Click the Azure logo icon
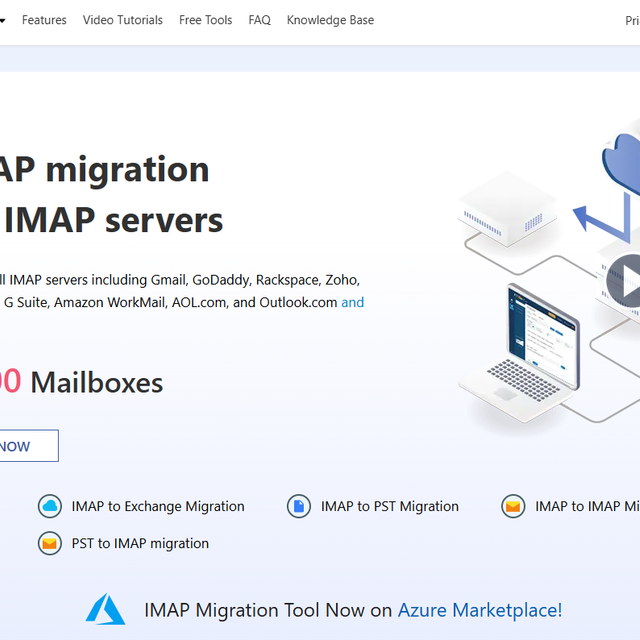 (x=105, y=609)
